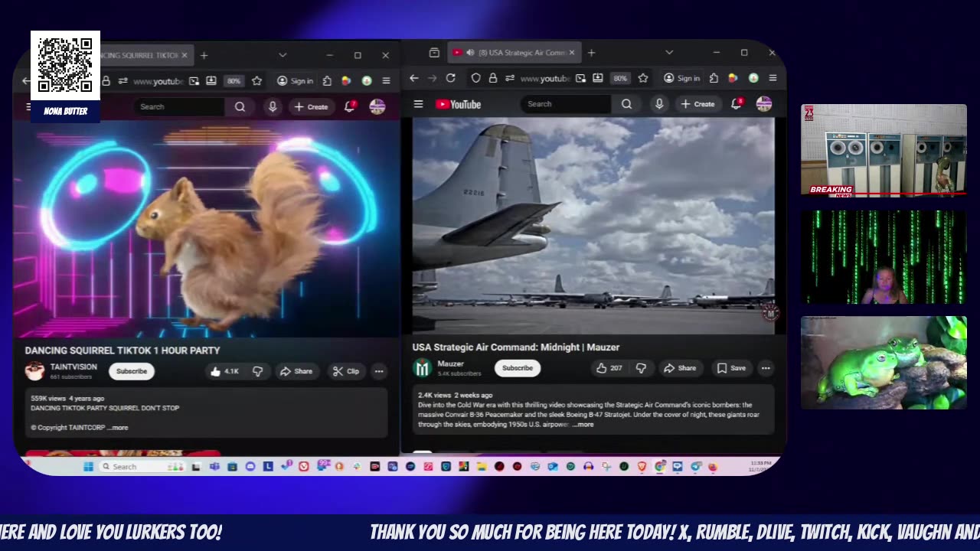980x551 pixels.
Task: Clip the Dancing Squirrel video
Action: 345,371
